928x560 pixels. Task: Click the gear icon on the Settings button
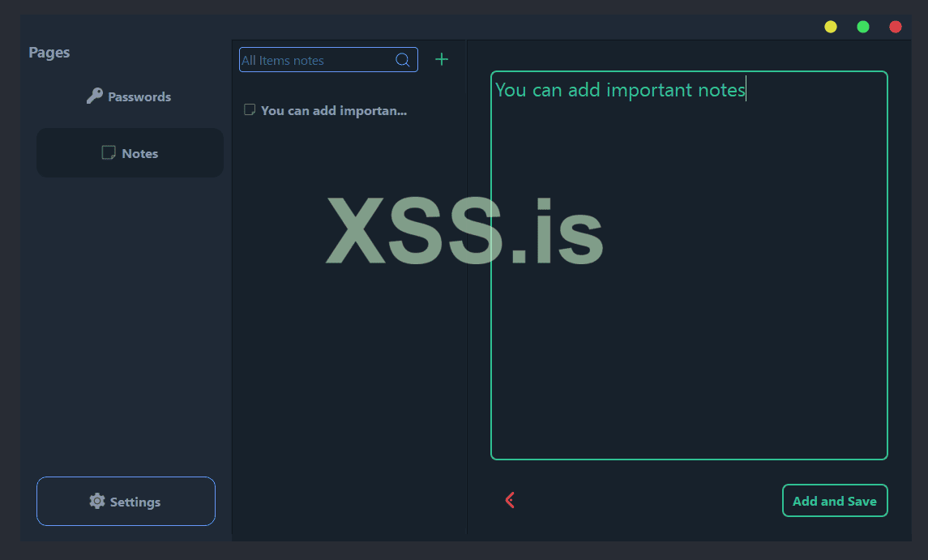click(97, 501)
